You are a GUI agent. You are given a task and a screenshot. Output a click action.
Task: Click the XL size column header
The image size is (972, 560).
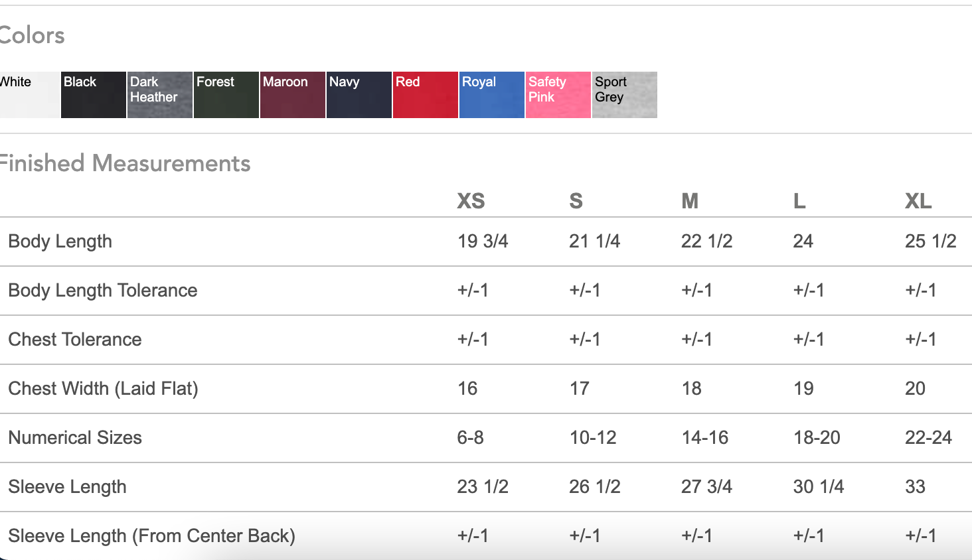pos(918,201)
